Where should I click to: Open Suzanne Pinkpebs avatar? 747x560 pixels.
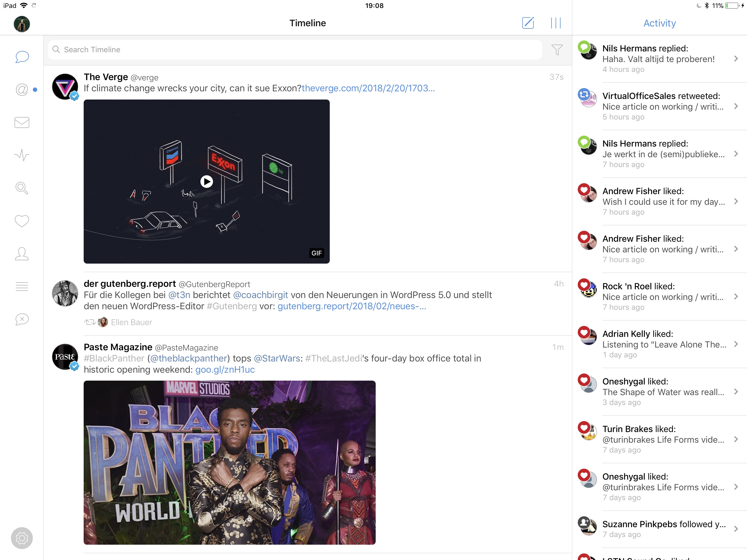[x=589, y=527]
